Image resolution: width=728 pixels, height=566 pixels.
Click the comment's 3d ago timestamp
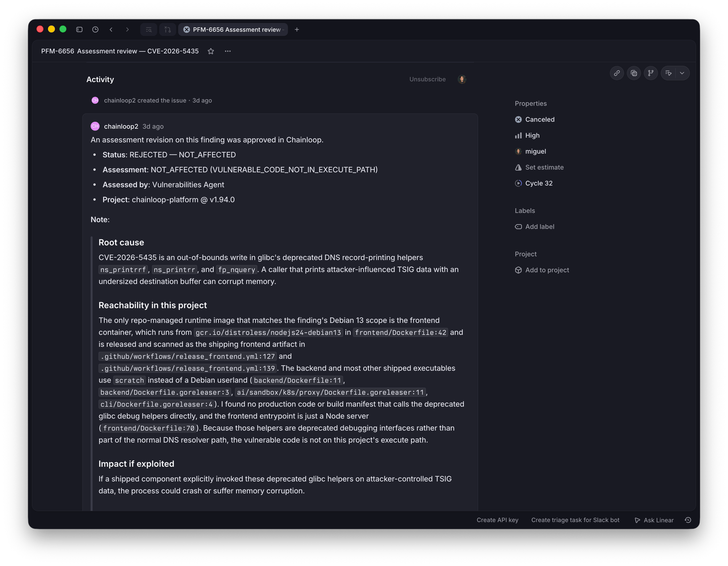tap(153, 127)
